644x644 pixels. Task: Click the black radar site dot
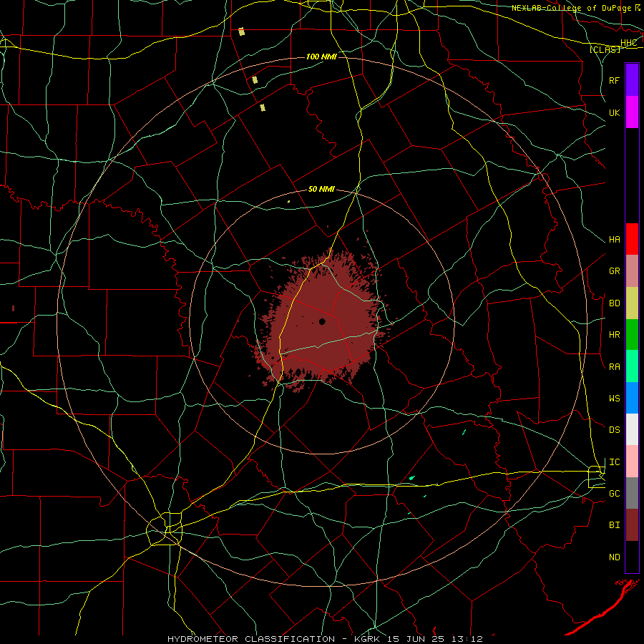tap(322, 321)
